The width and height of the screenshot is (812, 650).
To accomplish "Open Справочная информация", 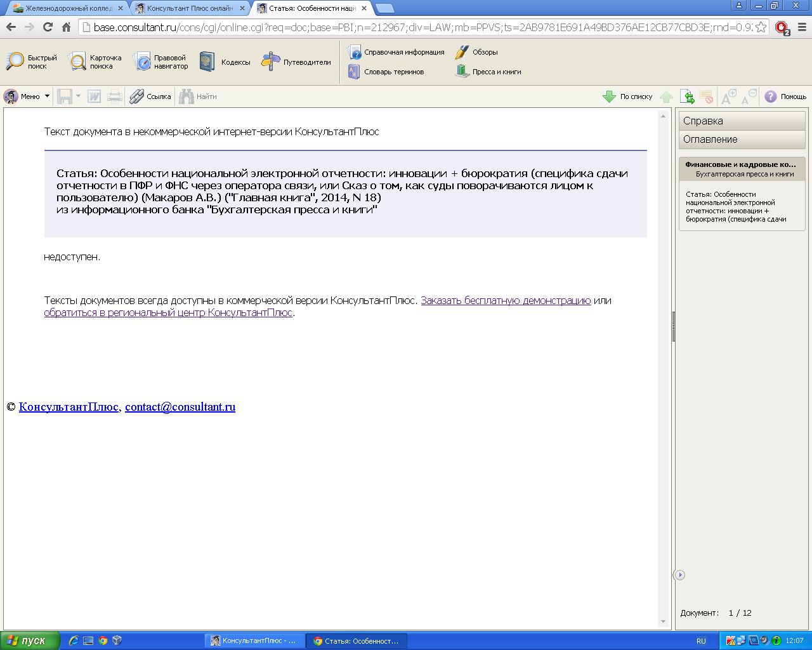I will pos(396,52).
